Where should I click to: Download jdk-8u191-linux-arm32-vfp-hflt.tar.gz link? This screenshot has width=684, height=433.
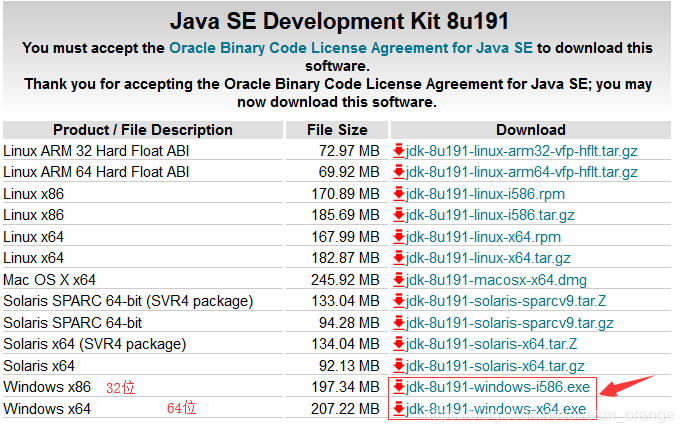[522, 151]
